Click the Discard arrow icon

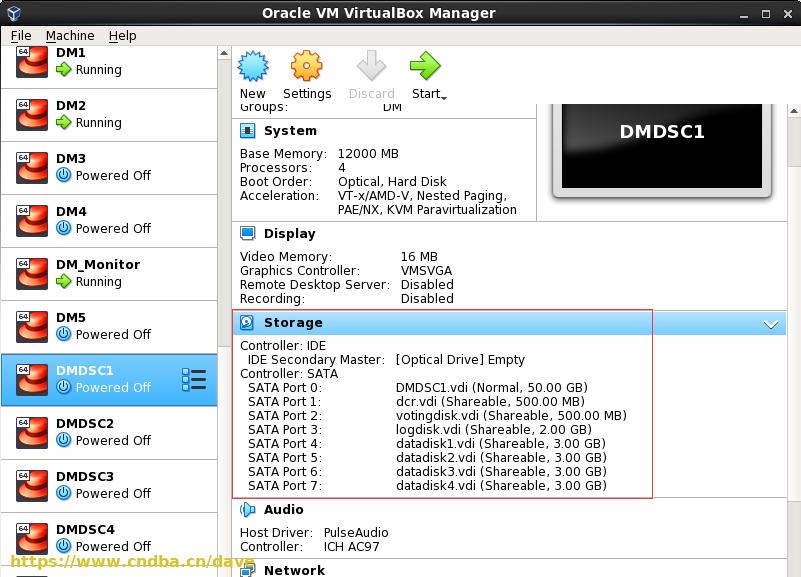(x=371, y=66)
